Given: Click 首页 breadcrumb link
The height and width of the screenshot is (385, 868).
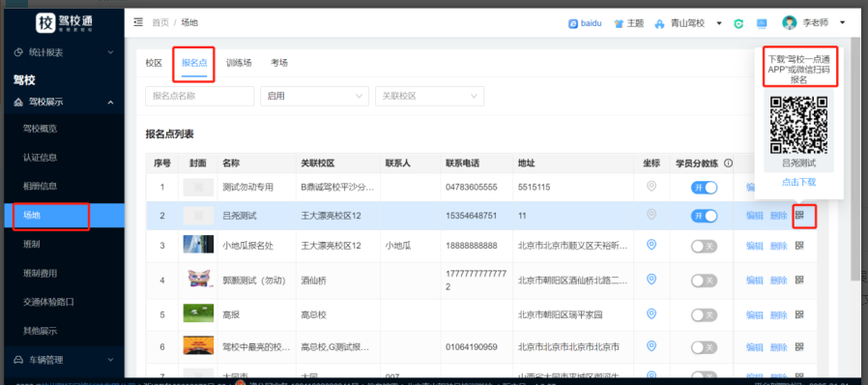Looking at the screenshot, I should click(x=160, y=22).
